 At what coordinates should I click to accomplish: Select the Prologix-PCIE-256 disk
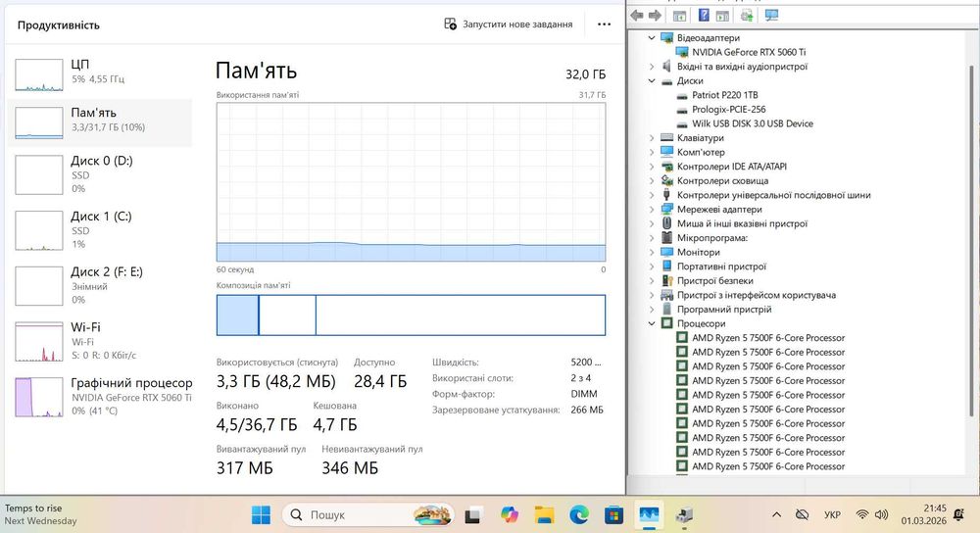[x=728, y=110]
